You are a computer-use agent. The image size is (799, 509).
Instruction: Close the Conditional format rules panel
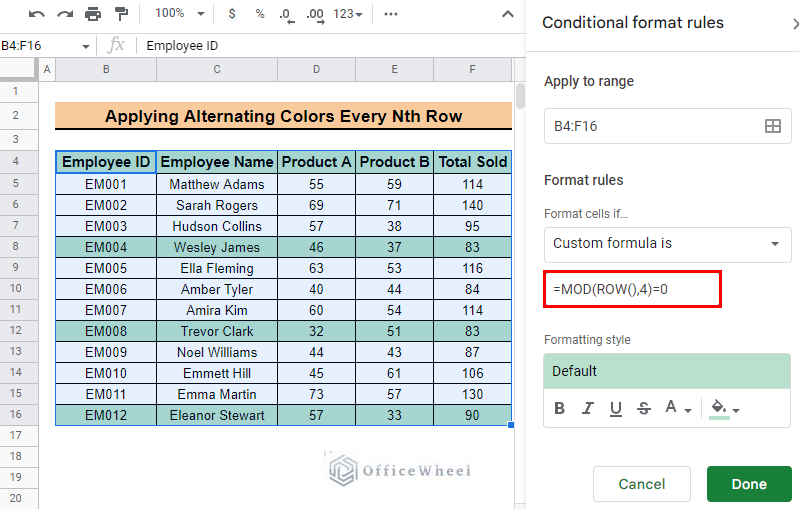coord(795,23)
